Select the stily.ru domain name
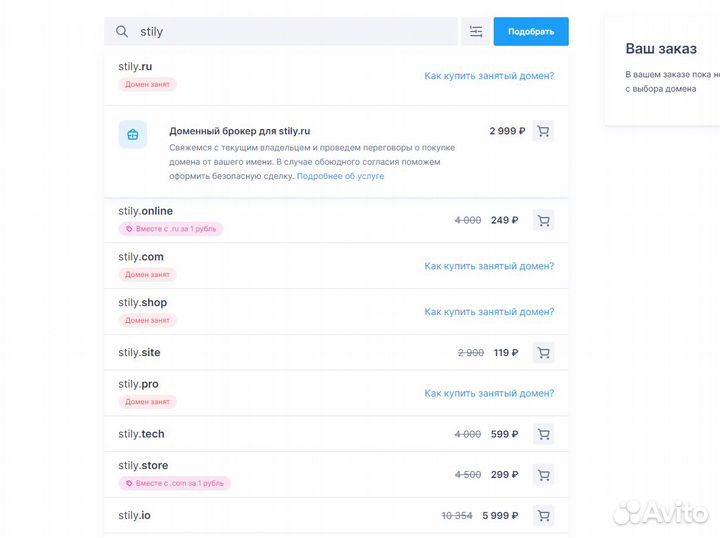 pyautogui.click(x=135, y=67)
